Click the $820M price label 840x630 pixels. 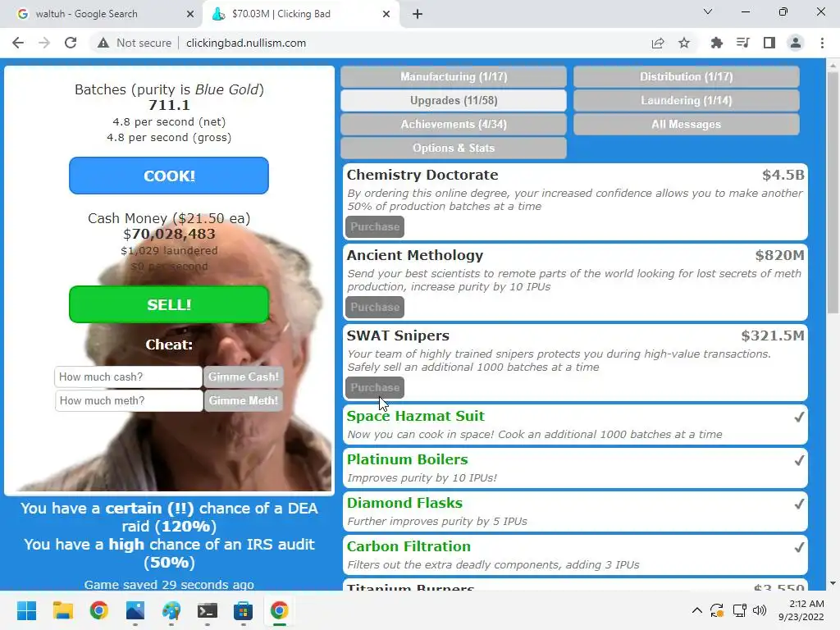(779, 256)
